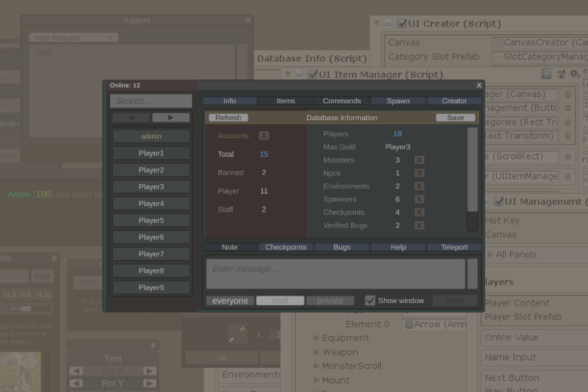Switch to the Bugs tab
Image resolution: width=588 pixels, height=392 pixels.
click(342, 247)
